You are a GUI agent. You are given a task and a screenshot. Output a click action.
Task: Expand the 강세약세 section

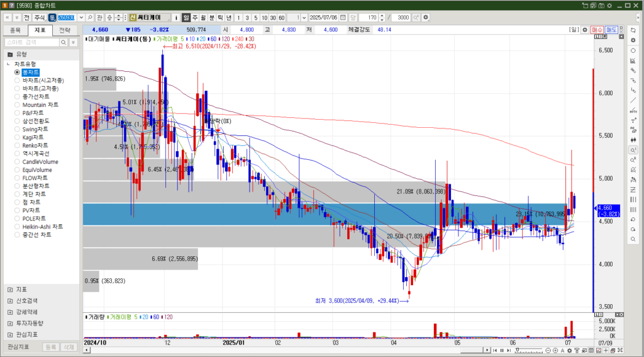click(x=10, y=312)
